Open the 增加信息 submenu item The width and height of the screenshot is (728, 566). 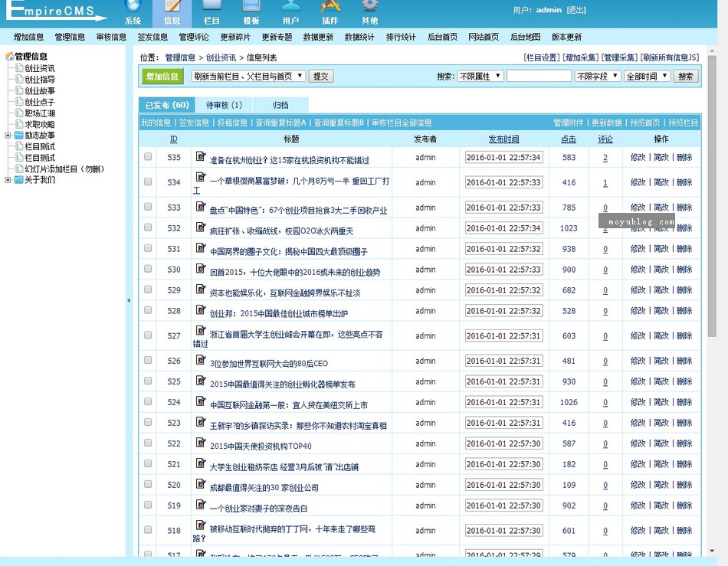pos(28,37)
